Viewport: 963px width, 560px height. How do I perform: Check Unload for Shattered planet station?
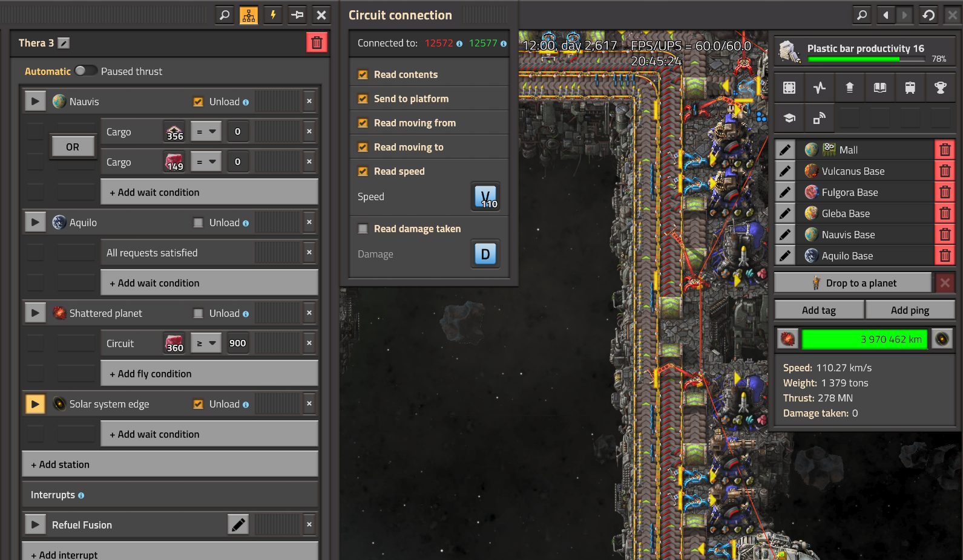(198, 313)
